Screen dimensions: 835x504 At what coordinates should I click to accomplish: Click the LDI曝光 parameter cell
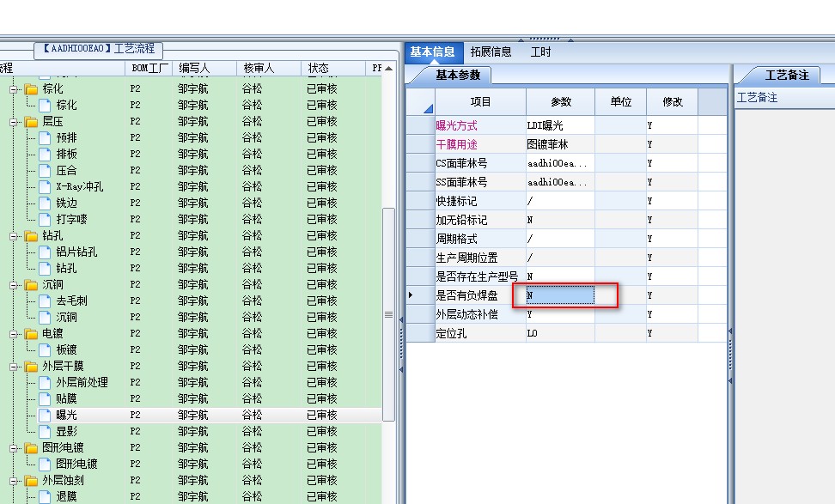coord(560,125)
